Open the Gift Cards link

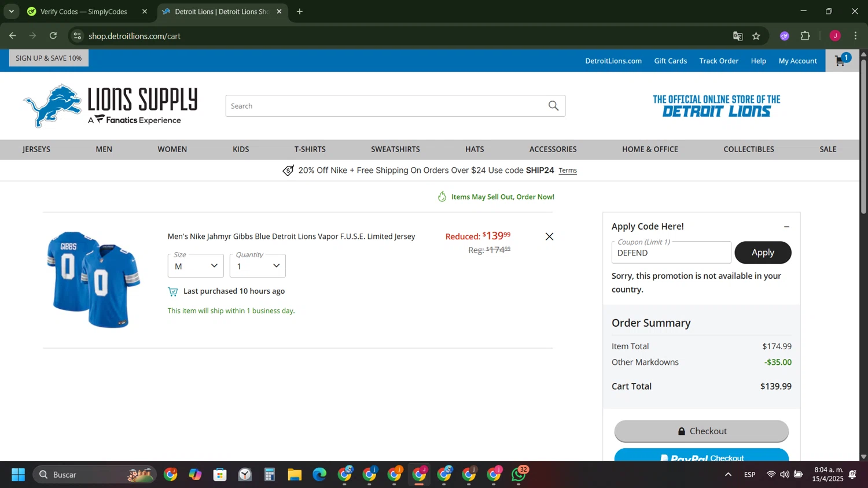tap(671, 61)
